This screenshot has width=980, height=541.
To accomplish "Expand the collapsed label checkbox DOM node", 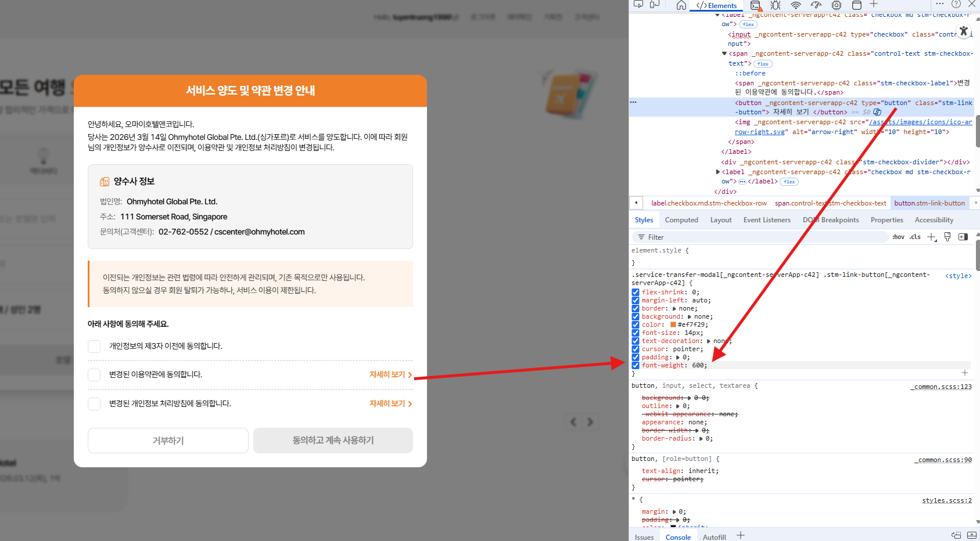I will (x=718, y=172).
